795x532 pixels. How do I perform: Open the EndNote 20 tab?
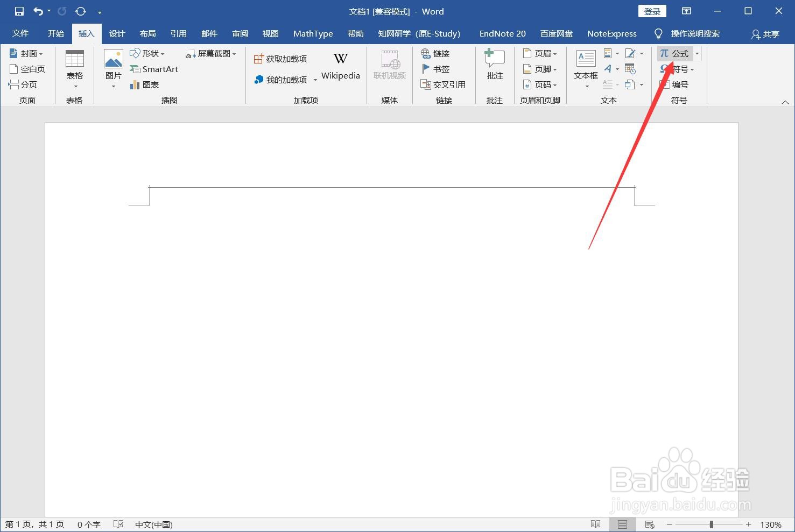pos(502,33)
